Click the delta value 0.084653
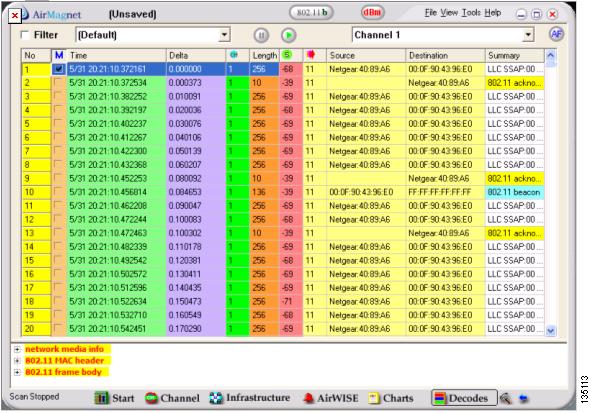591x413 pixels. 196,192
